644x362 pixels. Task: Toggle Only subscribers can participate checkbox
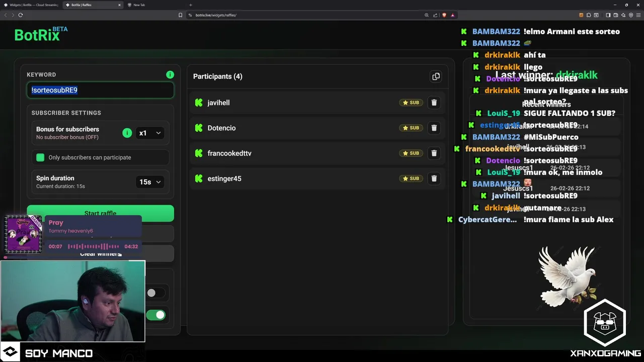[40, 157]
